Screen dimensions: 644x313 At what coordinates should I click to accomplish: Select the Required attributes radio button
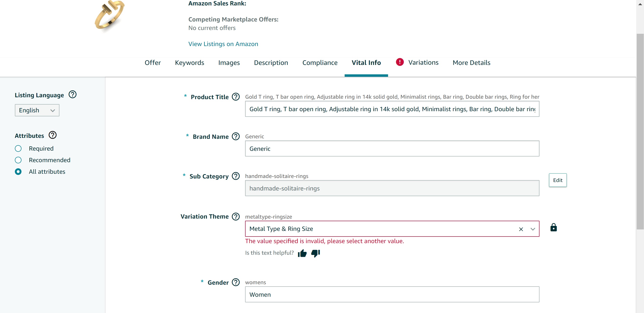(18, 149)
